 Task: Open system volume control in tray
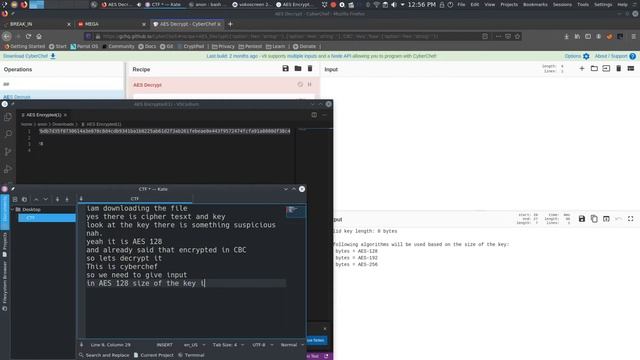coord(393,4)
